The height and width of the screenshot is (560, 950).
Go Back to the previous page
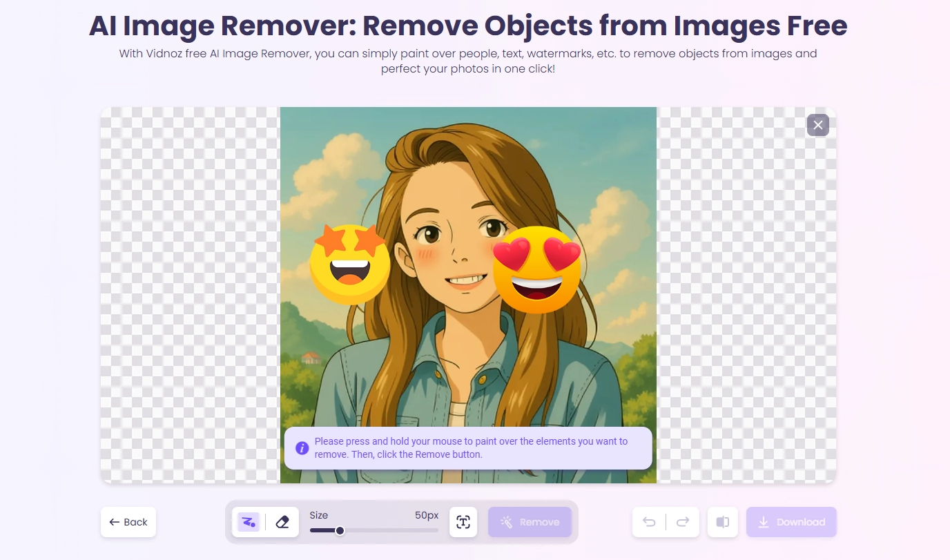pos(128,522)
